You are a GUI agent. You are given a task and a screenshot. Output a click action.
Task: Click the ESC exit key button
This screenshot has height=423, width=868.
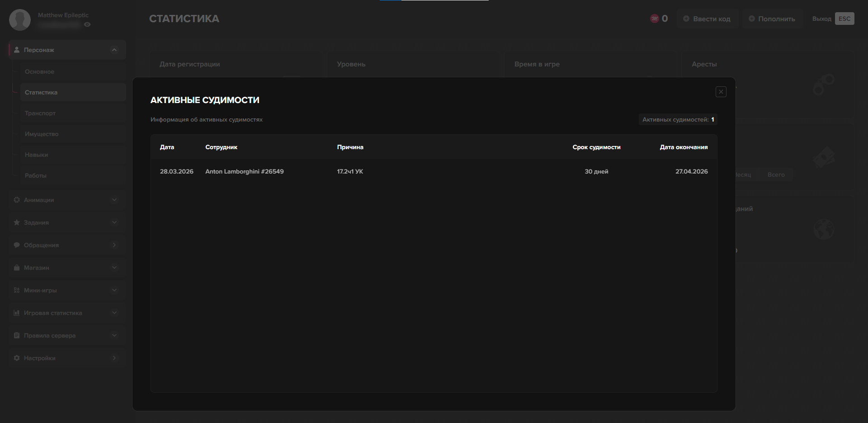844,19
